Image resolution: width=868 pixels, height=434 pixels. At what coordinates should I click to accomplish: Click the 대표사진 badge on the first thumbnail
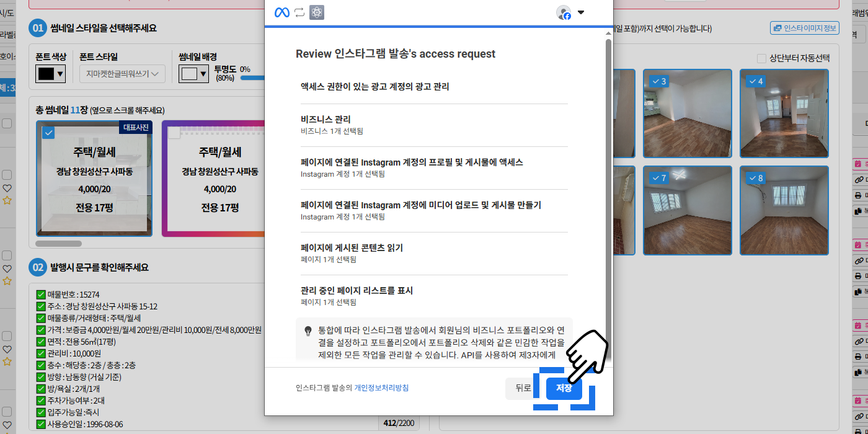pos(135,127)
